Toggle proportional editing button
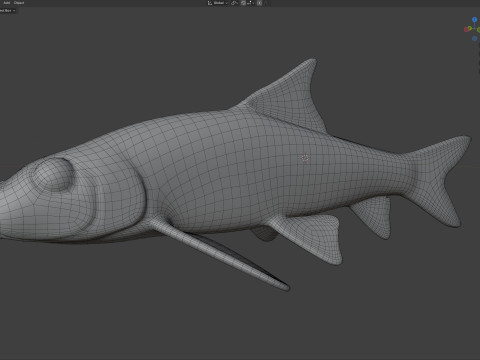 (260, 3)
